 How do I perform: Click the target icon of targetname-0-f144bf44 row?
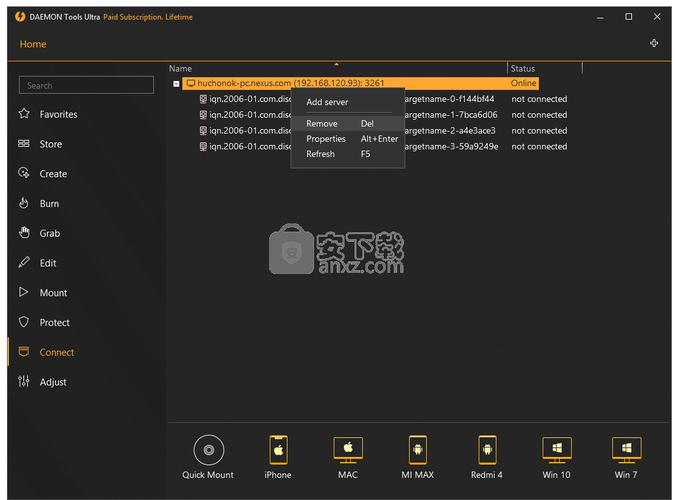pos(203,99)
